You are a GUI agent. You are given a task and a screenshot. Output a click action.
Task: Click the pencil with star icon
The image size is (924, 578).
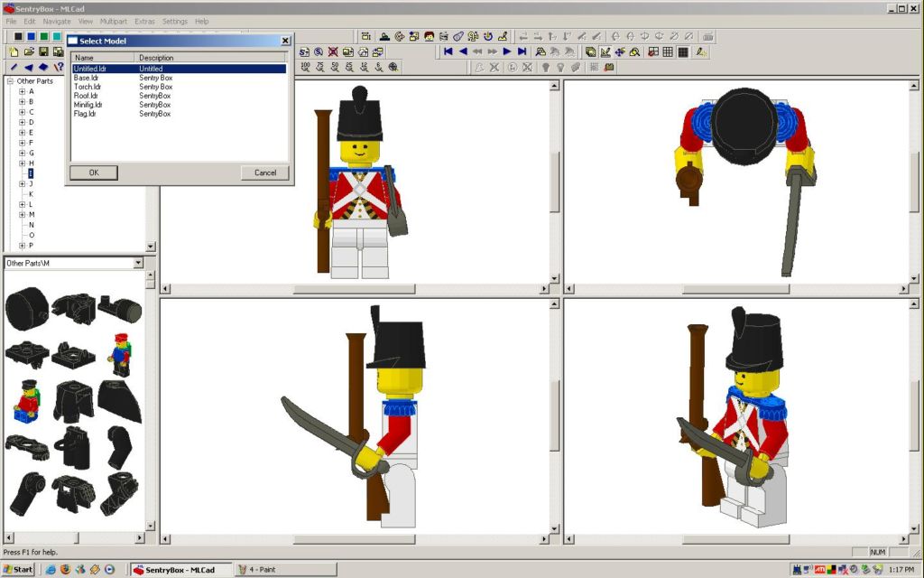(x=700, y=51)
